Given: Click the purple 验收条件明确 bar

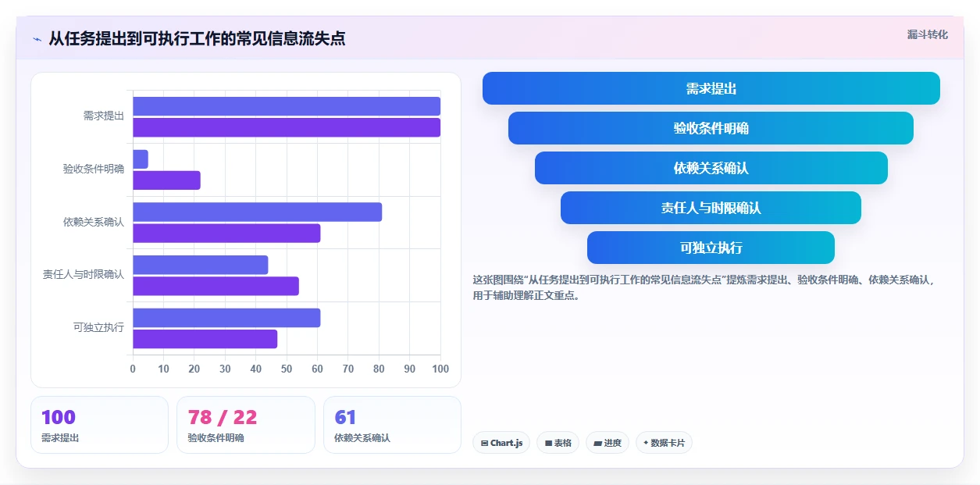Looking at the screenshot, I should 166,180.
